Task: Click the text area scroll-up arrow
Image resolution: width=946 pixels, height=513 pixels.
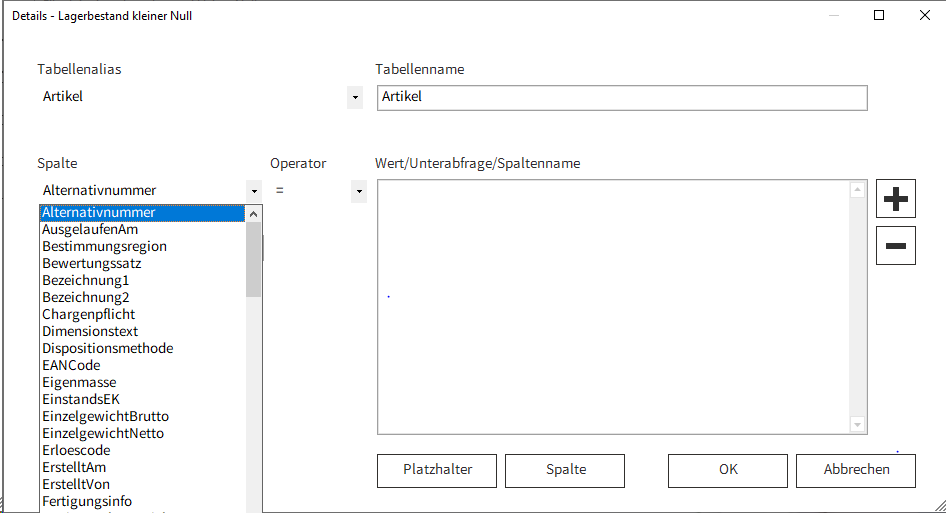Action: click(857, 190)
